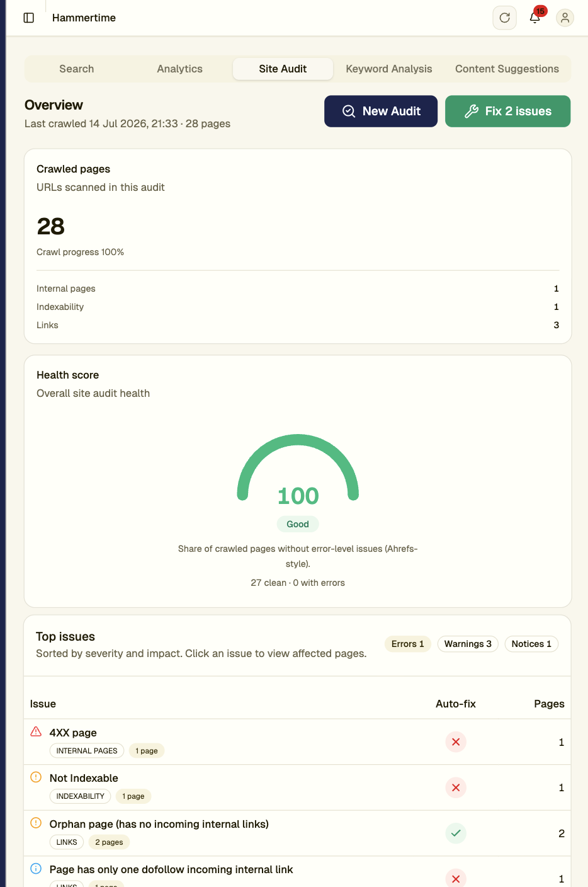
Task: Click the Pages column header
Action: point(549,704)
